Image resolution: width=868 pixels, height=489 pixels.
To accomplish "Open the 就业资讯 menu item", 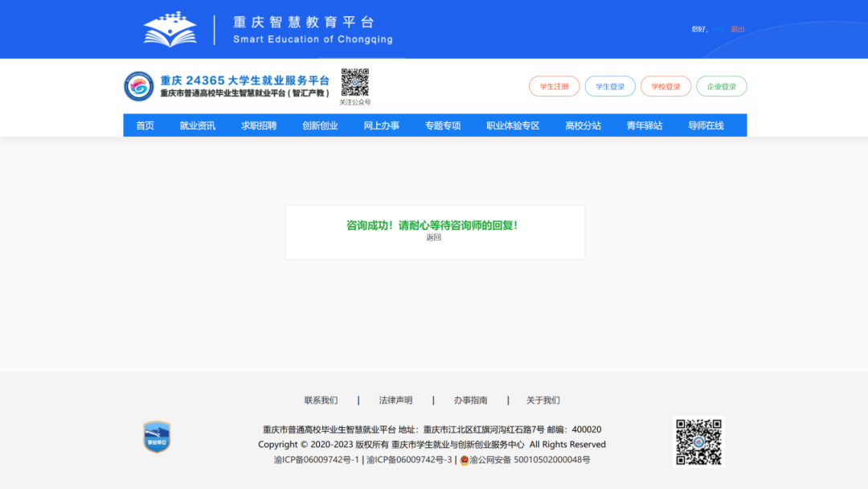I will coord(197,125).
